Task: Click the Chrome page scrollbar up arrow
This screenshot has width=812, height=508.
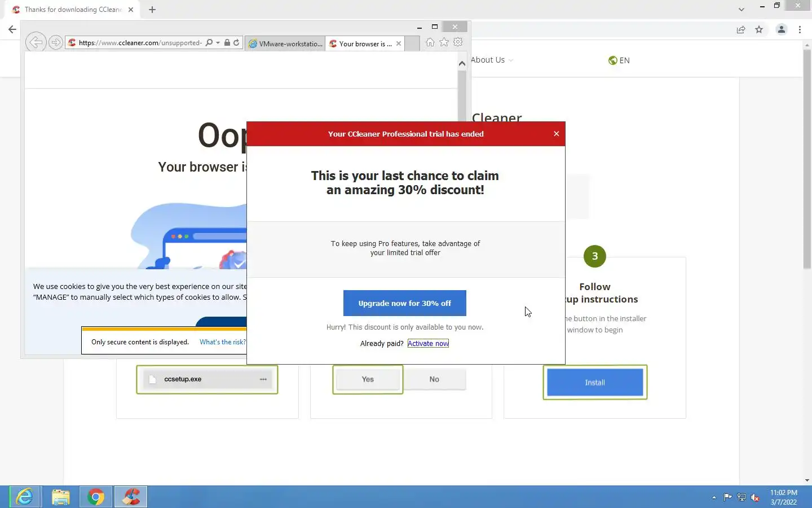Action: coord(807,45)
